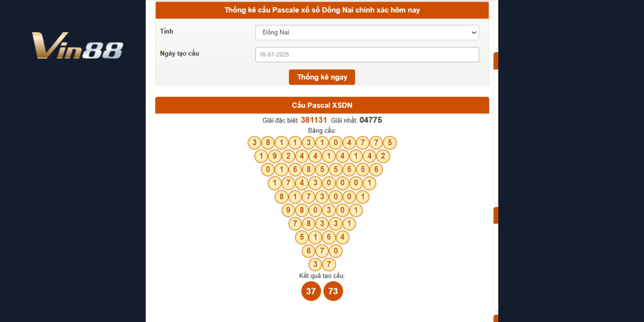Viewport: 644px width, 322px height.
Task: Click ball 6 starting the 6-7-0 row
Action: point(309,251)
